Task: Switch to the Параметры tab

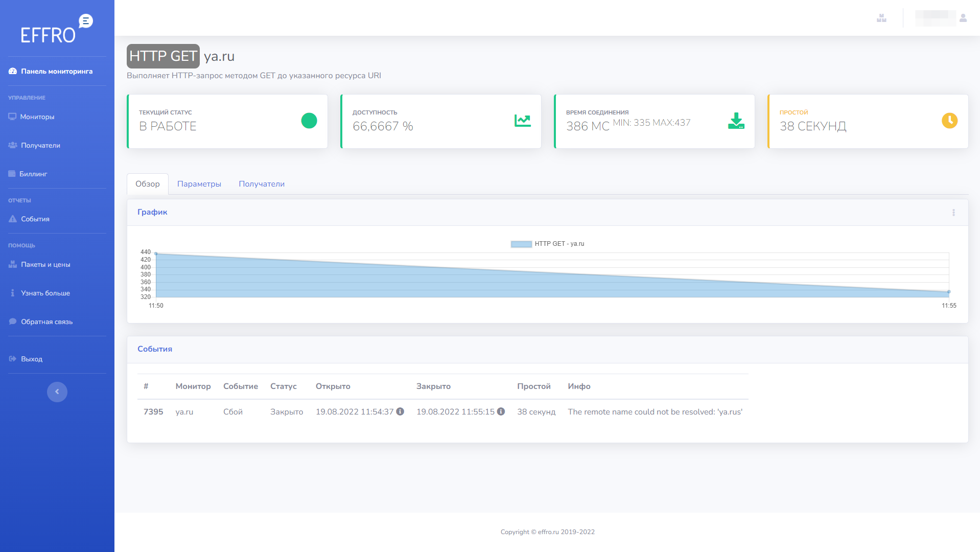Action: pyautogui.click(x=199, y=184)
